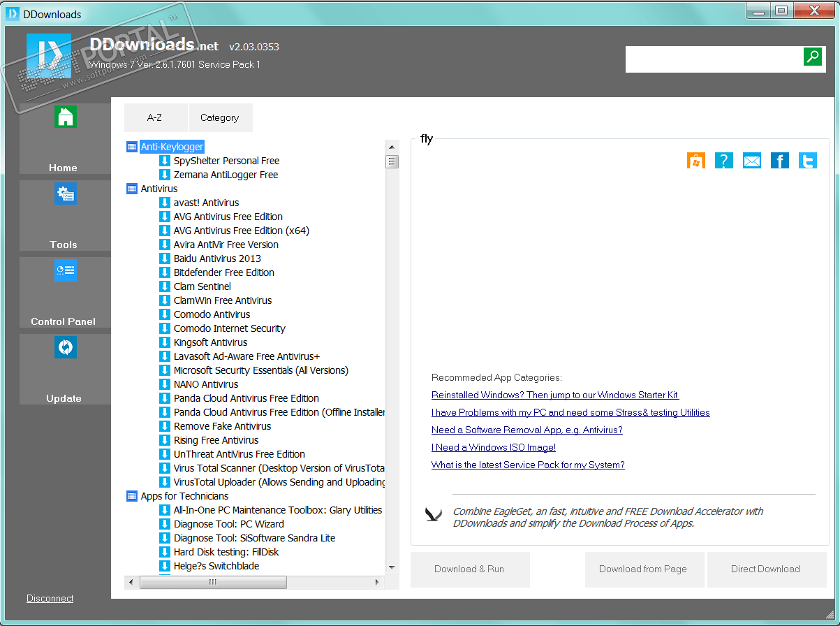Select Comodo Antivirus entry
The width and height of the screenshot is (840, 626).
(212, 314)
